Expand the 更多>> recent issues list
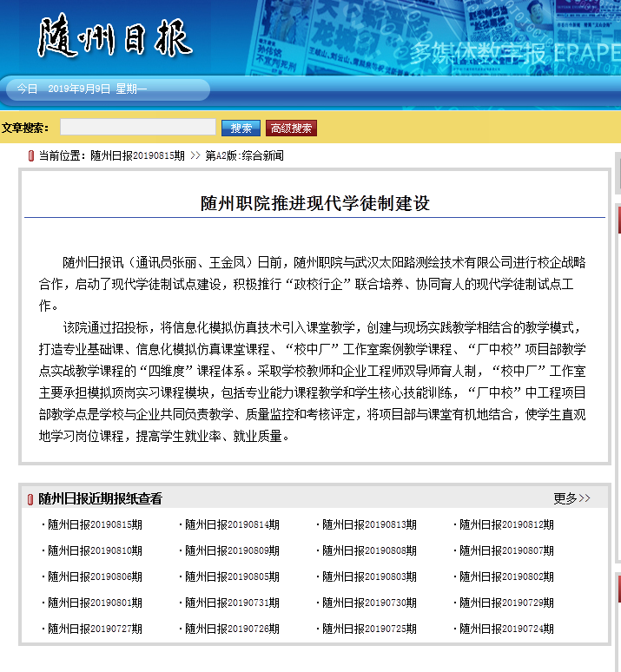 pyautogui.click(x=571, y=498)
